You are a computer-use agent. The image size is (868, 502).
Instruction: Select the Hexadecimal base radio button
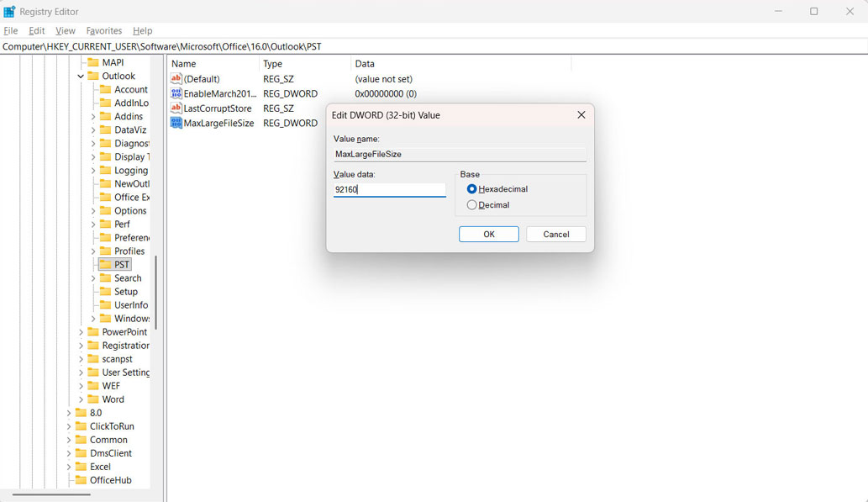[x=471, y=188]
